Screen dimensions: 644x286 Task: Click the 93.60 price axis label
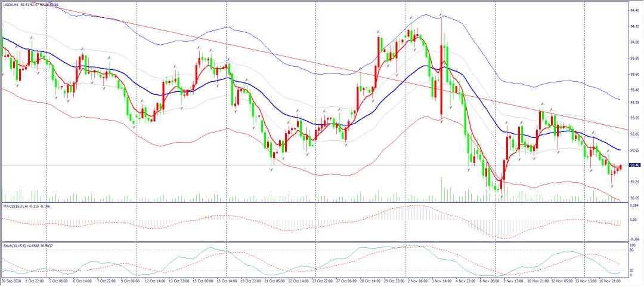tap(635, 75)
